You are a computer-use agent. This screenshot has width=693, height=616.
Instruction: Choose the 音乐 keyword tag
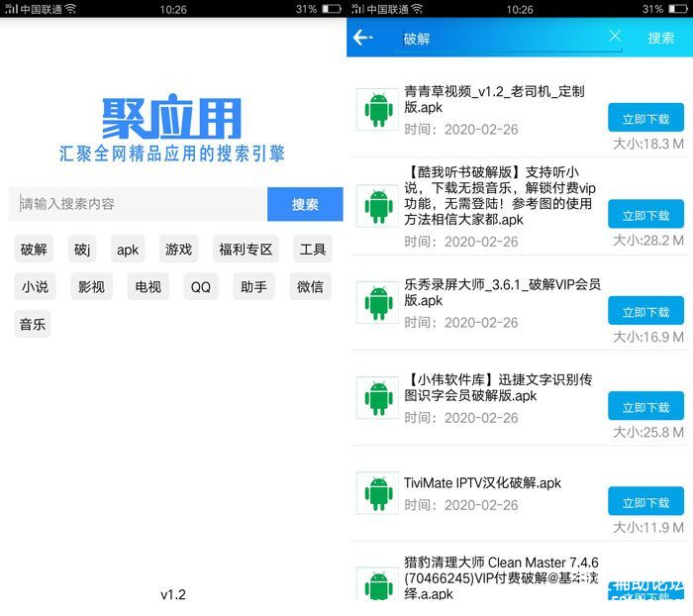(33, 324)
